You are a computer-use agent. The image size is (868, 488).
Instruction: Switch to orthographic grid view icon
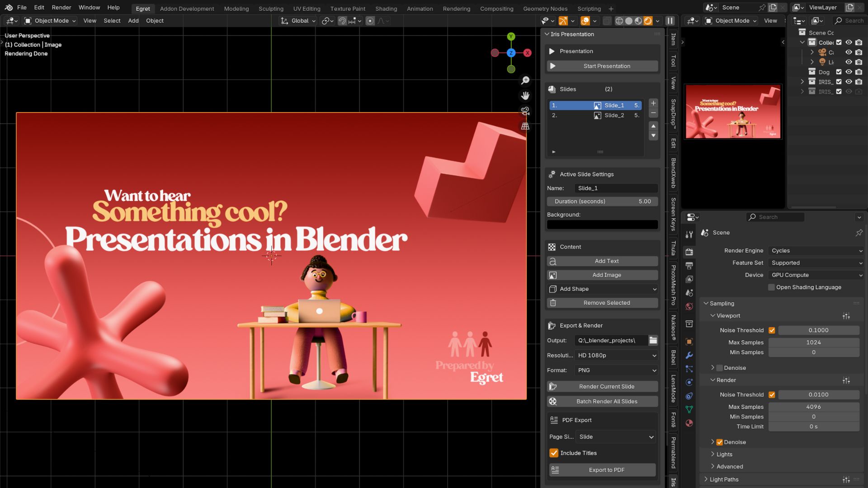(x=525, y=127)
